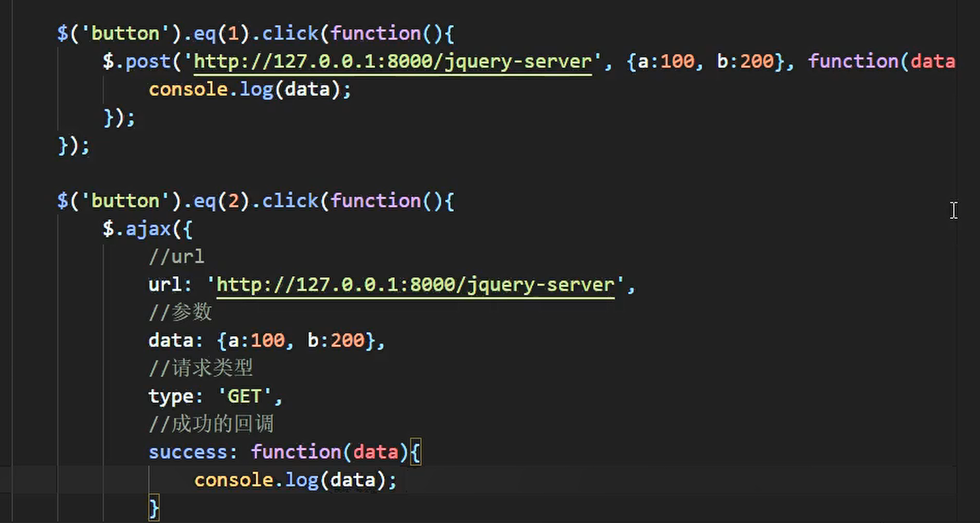Click the console.log(data) inside the success callback

tap(294, 479)
